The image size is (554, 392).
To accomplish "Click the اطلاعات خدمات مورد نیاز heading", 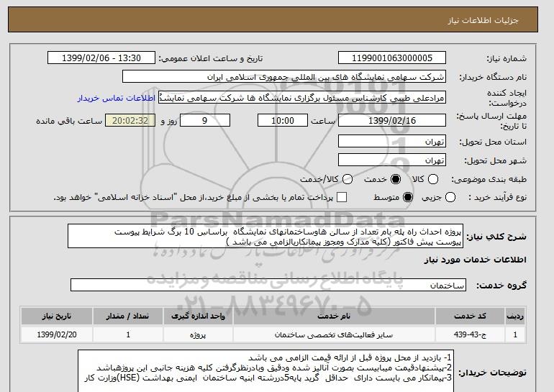I will point(475,260).
